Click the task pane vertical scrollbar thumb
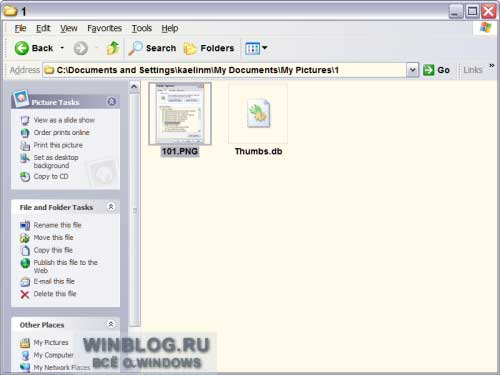The image size is (500, 375). pos(135,210)
